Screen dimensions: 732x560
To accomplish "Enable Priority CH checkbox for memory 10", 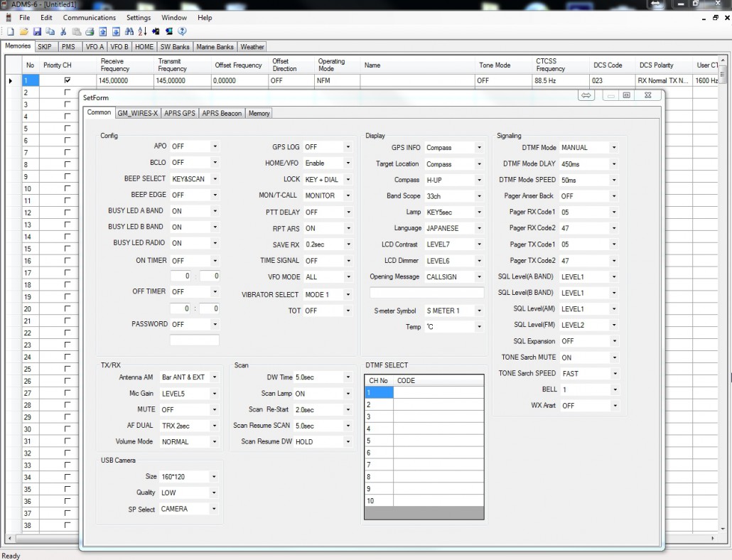I will pos(68,188).
